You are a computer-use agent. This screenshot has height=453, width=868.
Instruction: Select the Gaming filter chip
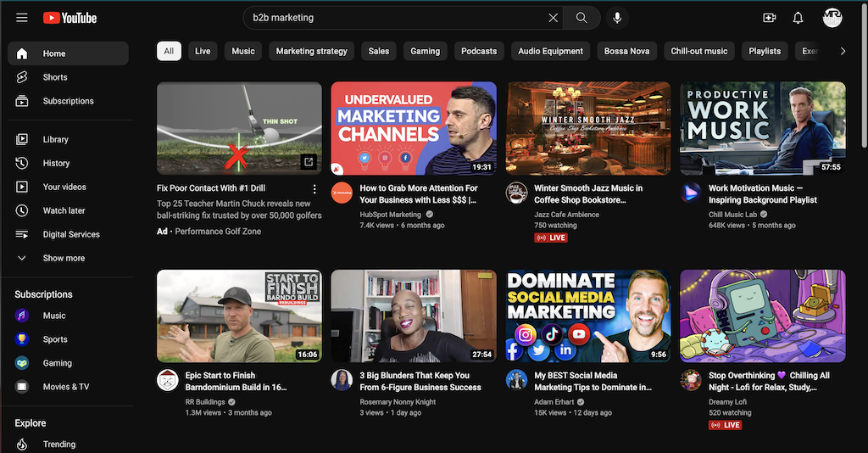click(426, 51)
